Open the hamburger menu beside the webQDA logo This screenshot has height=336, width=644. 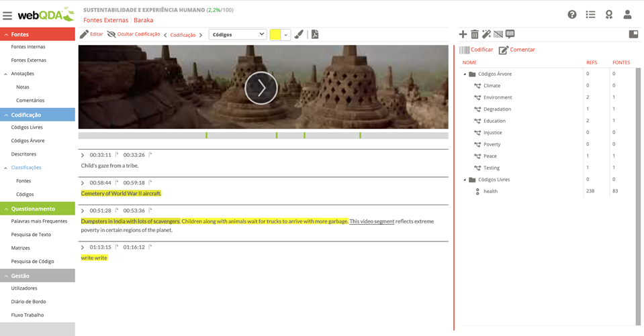[x=7, y=15]
